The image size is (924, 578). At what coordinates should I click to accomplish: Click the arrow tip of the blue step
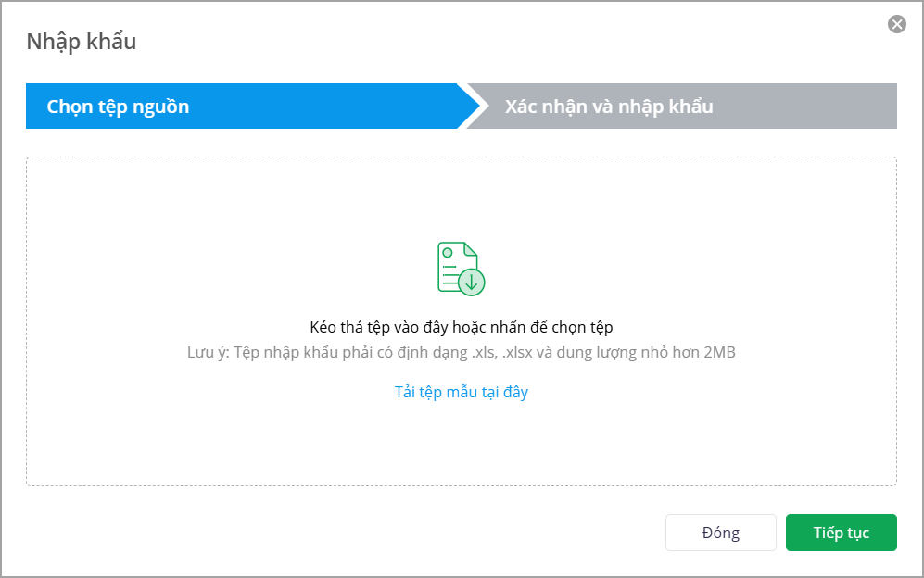469,107
